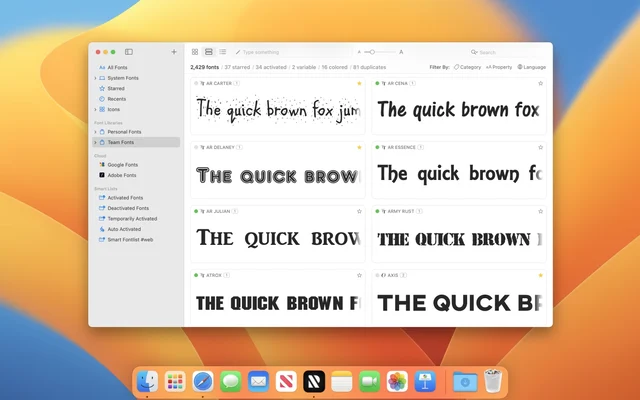Viewport: 640px width, 400px height.
Task: Click the '37 starred' status text
Action: click(x=237, y=67)
